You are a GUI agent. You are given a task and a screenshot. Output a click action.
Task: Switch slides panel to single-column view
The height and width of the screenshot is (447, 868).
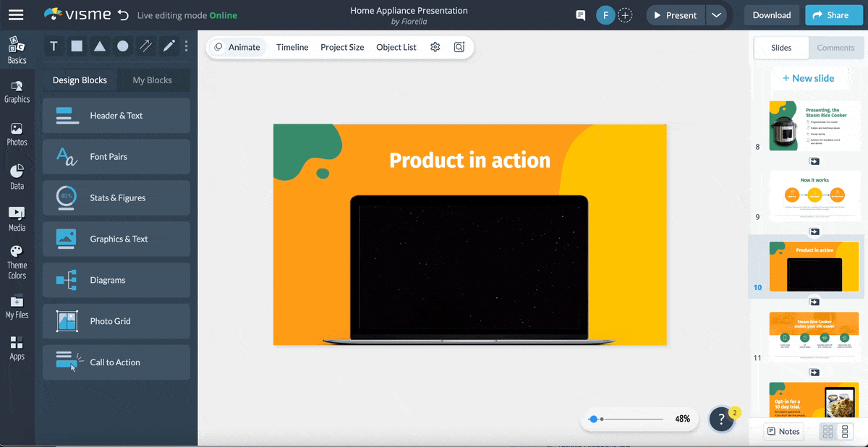point(844,431)
